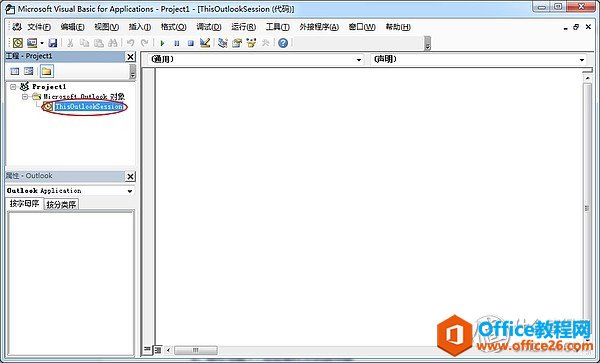Screen dimensions: 600x363
Task: Click horizontal scrollbar left arrow
Action: [168, 350]
